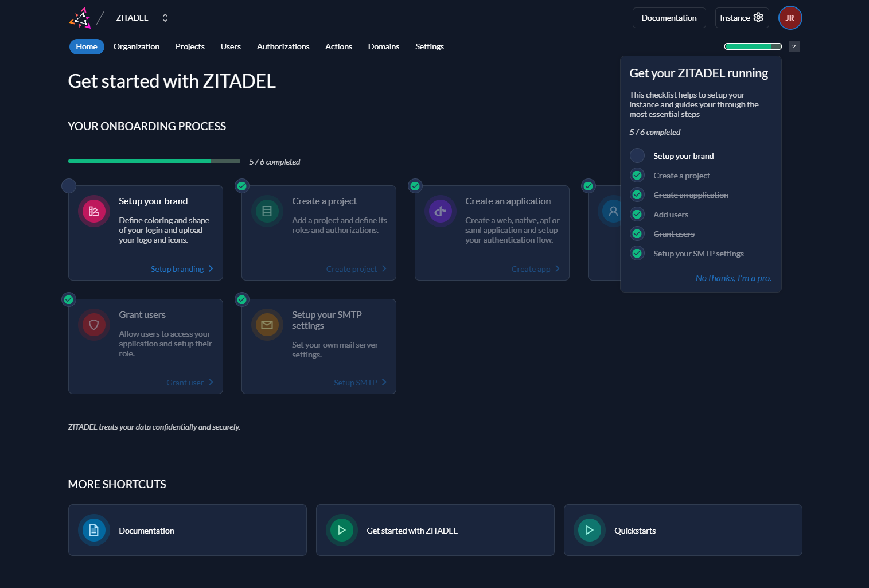
Task: Click the Create an application card icon
Action: (x=440, y=211)
